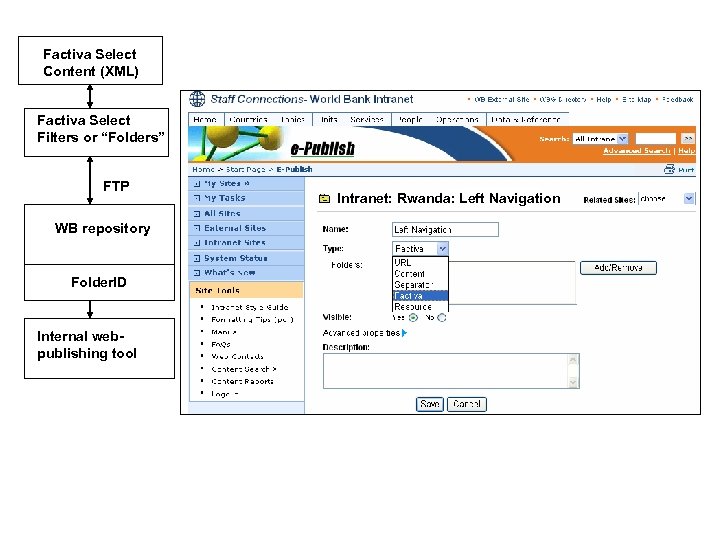Screen dimensions: 720x540
Task: Choose Resource in the Type dropdown list
Action: [x=420, y=307]
